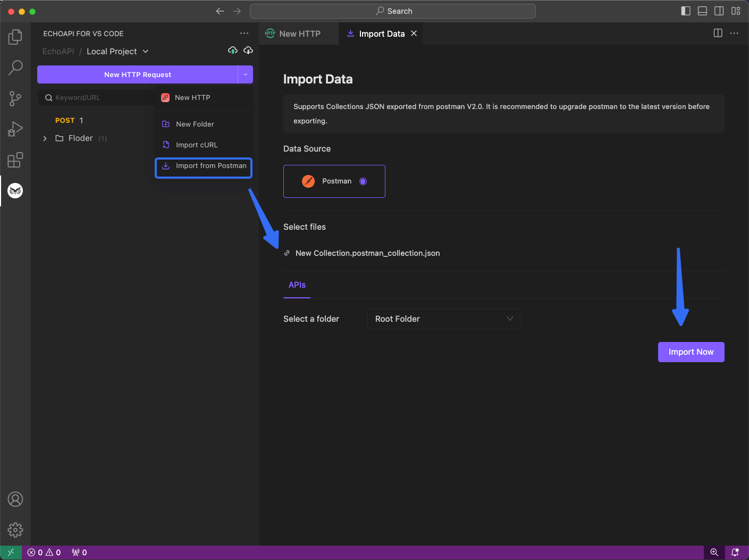Open Customize Layout icon
Screen dimensions: 749x560
[x=736, y=11]
